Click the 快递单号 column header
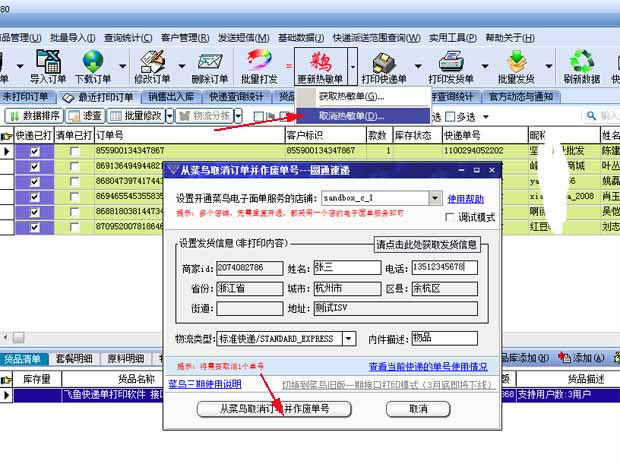This screenshot has width=620, height=467. pyautogui.click(x=485, y=136)
